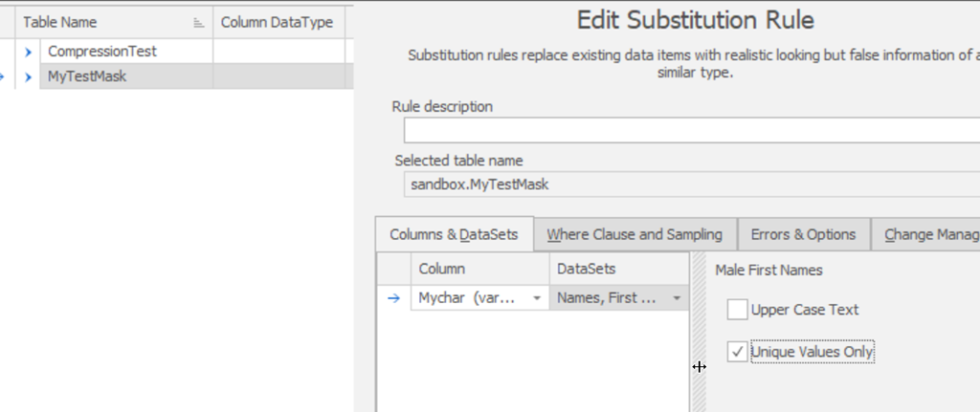Click into the Rule description field
The image size is (980, 412).
pyautogui.click(x=689, y=130)
